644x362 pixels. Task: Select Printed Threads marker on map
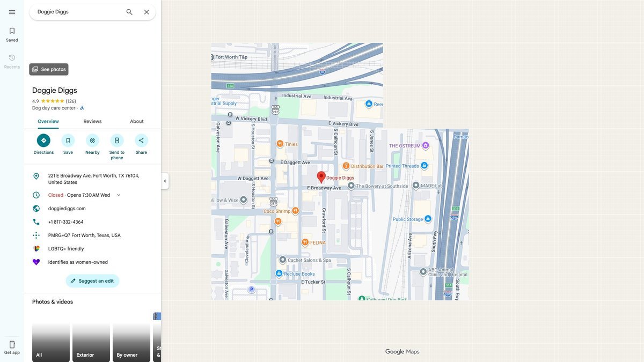[x=424, y=166]
